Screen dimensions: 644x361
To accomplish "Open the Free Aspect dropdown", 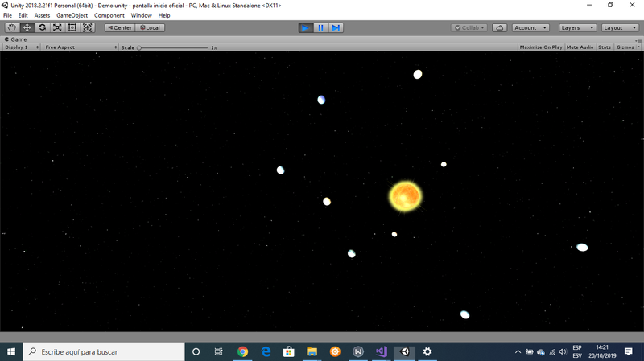I will point(80,47).
